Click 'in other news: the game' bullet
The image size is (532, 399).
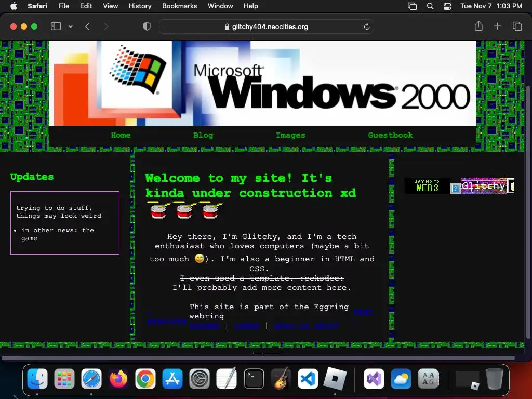57,234
